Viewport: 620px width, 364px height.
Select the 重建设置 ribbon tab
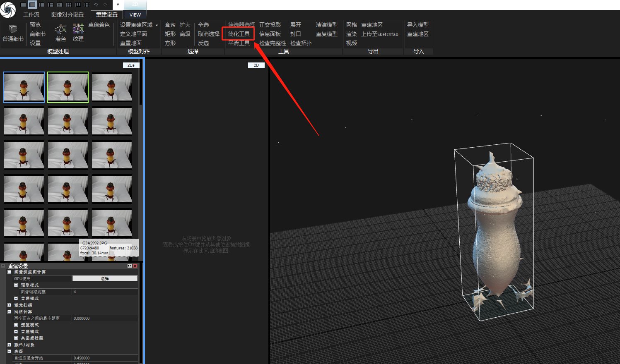(107, 14)
